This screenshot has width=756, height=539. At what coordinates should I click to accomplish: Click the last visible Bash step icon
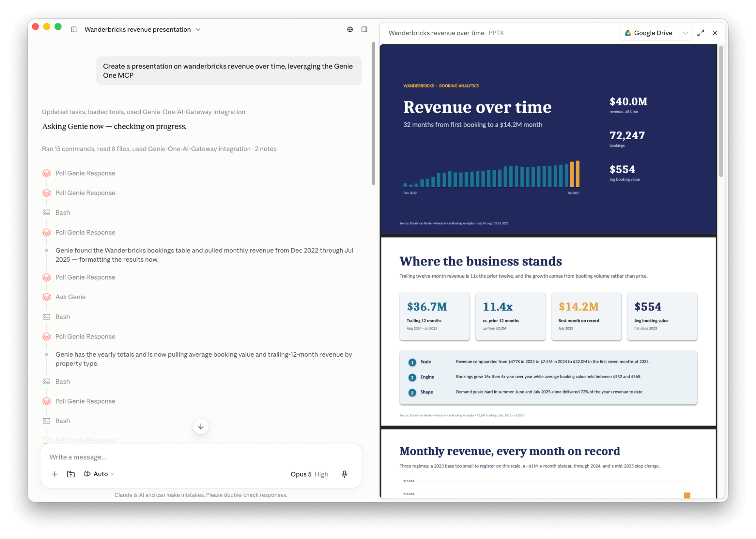pos(47,421)
